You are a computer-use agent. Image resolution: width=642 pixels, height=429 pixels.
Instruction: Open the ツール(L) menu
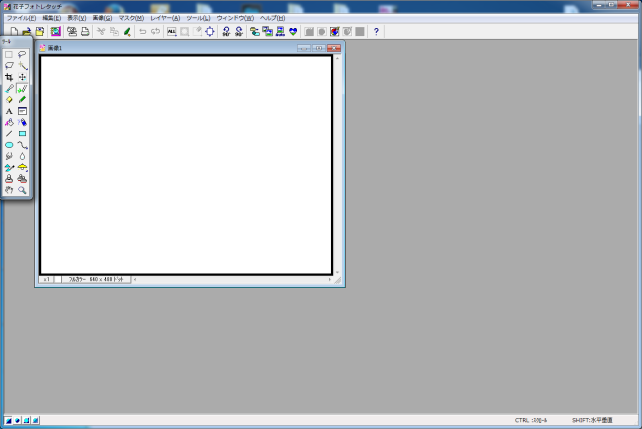pos(198,18)
